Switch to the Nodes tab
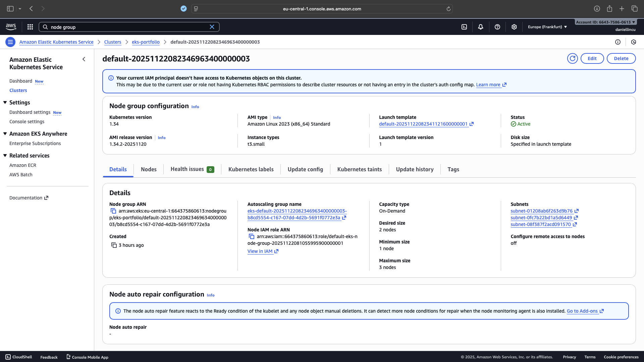The width and height of the screenshot is (644, 362). point(149,170)
